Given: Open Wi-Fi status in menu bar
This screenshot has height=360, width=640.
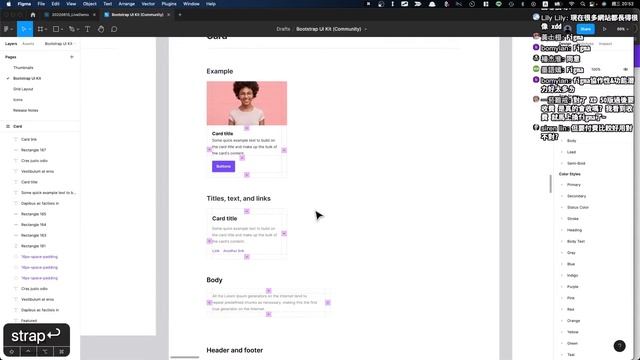Looking at the screenshot, I should tap(572, 4).
